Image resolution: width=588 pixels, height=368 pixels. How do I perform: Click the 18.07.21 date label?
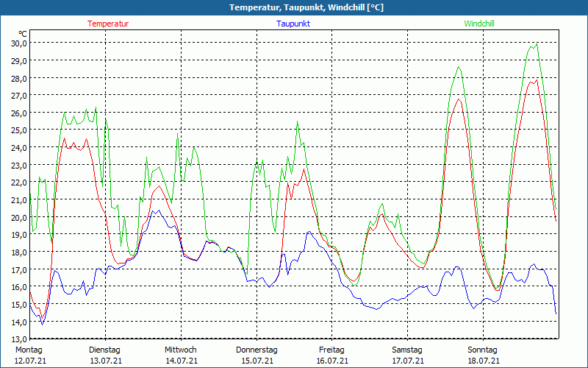click(x=484, y=361)
